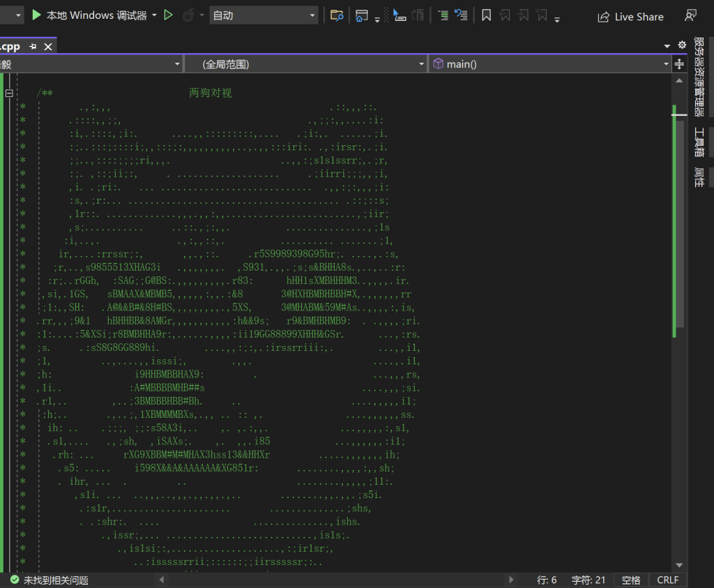Open tab settings gear icon

click(x=682, y=45)
